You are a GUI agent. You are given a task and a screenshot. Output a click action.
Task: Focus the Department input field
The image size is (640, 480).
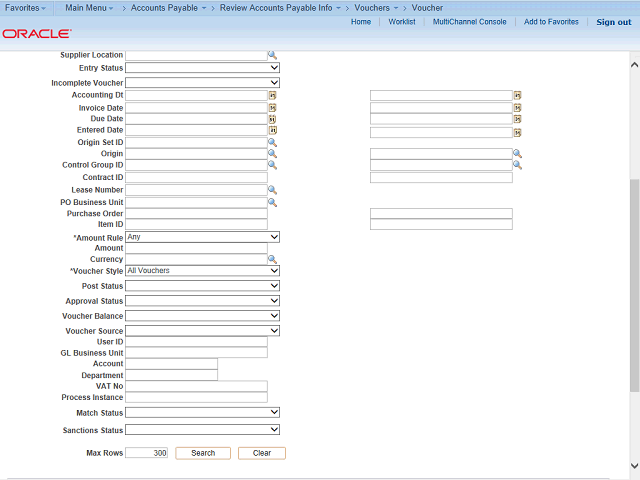tap(171, 375)
